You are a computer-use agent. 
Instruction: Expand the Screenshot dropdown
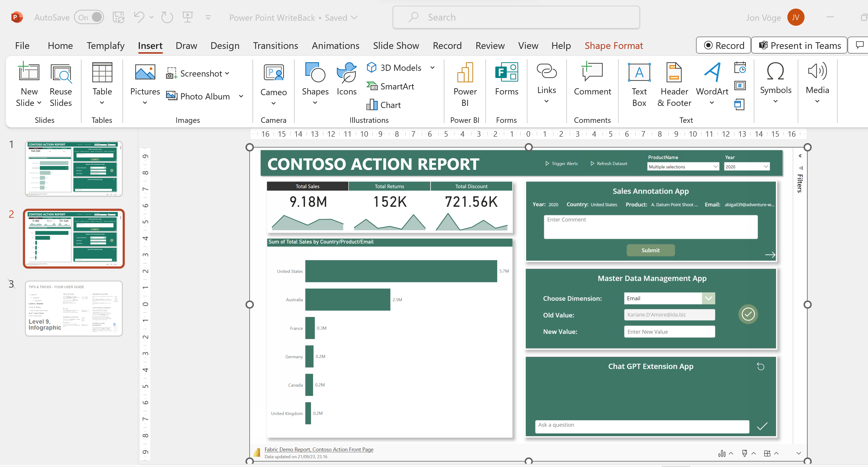(227, 73)
